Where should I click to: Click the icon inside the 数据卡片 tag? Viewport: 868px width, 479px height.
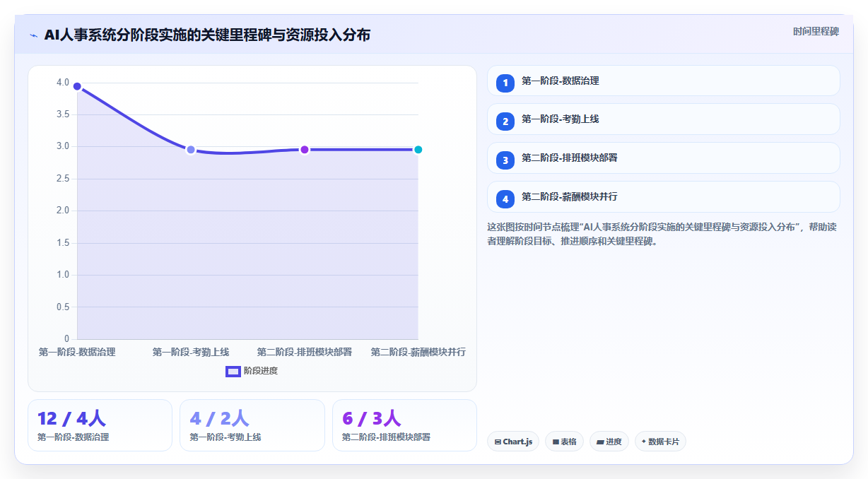point(643,442)
